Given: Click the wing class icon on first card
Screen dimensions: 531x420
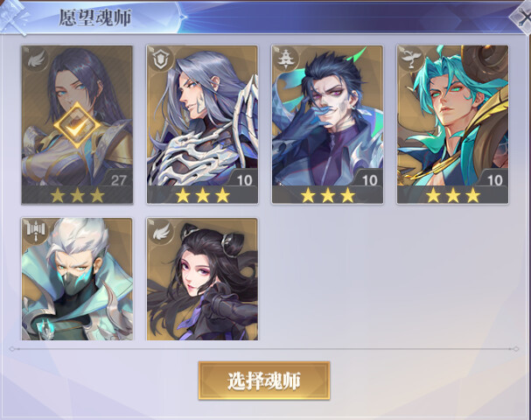Looking at the screenshot, I should pyautogui.click(x=36, y=60).
